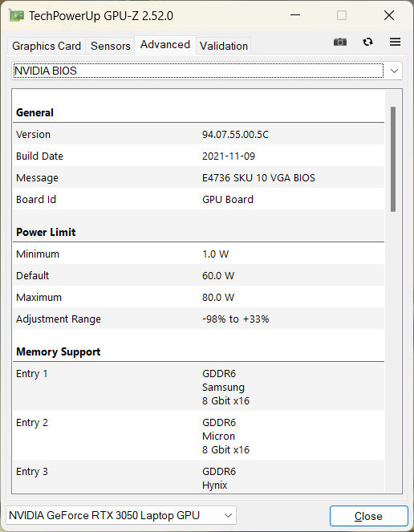Click the Minimum label in Power Limit

point(38,254)
